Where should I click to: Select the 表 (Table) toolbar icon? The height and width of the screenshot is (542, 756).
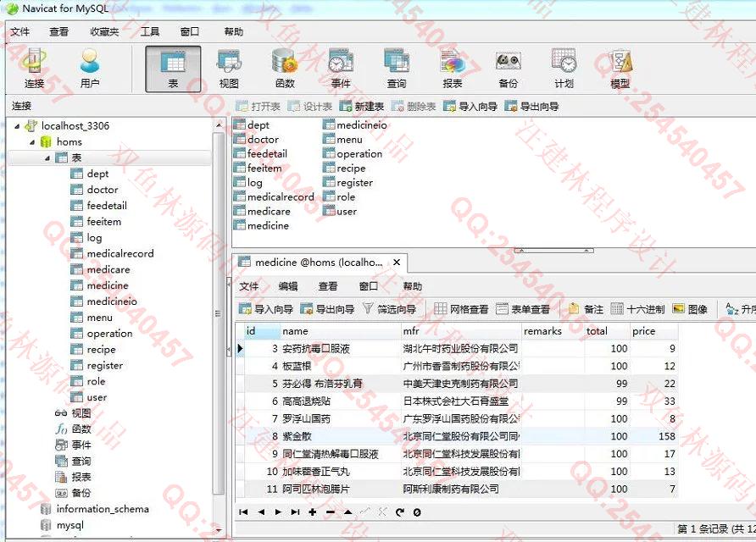coord(173,69)
